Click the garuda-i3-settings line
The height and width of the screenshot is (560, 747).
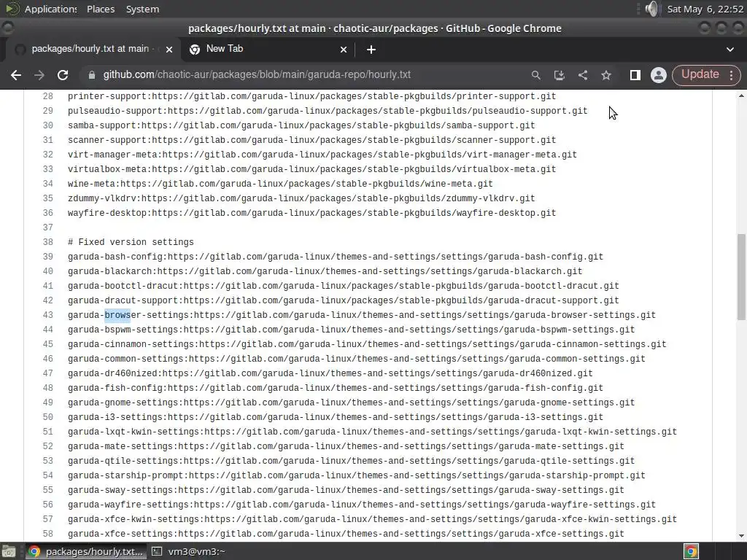tap(336, 417)
